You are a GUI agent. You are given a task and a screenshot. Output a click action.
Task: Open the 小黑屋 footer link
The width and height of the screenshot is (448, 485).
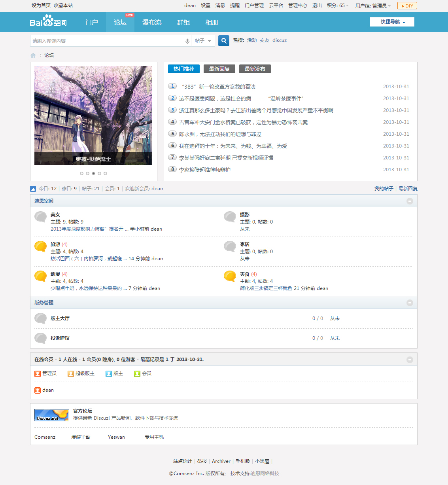point(262,461)
